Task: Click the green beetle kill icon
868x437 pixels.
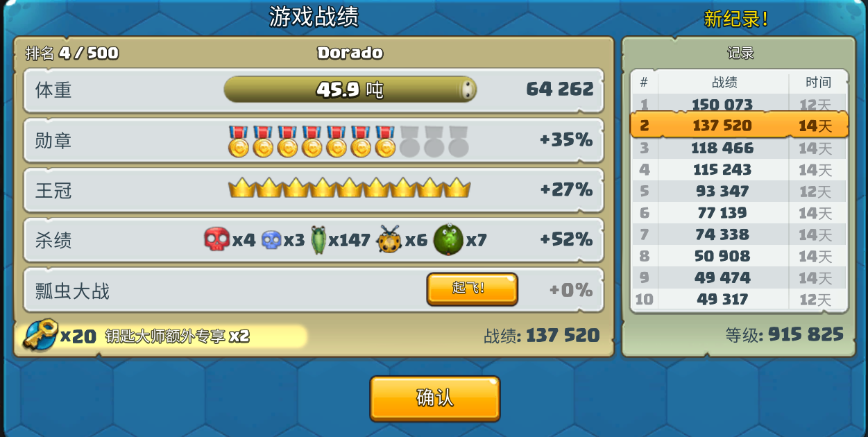Action: (318, 240)
